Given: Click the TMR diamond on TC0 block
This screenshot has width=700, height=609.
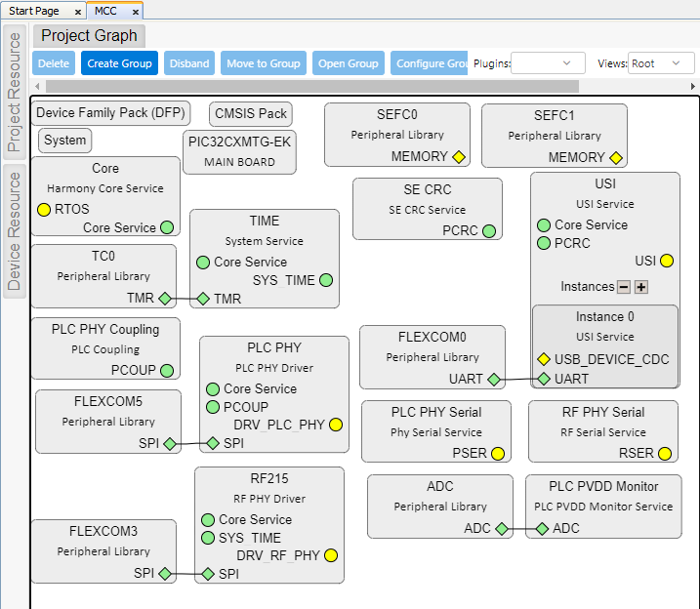Looking at the screenshot, I should [x=165, y=299].
